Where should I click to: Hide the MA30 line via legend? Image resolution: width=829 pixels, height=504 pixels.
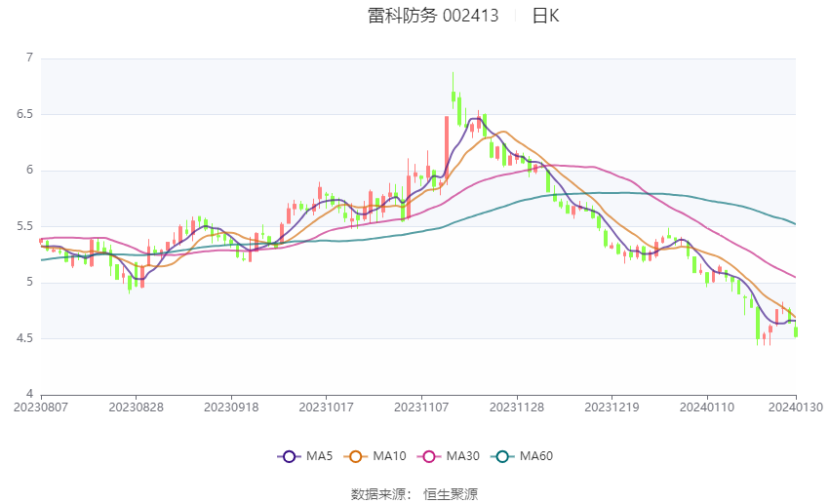point(429,456)
